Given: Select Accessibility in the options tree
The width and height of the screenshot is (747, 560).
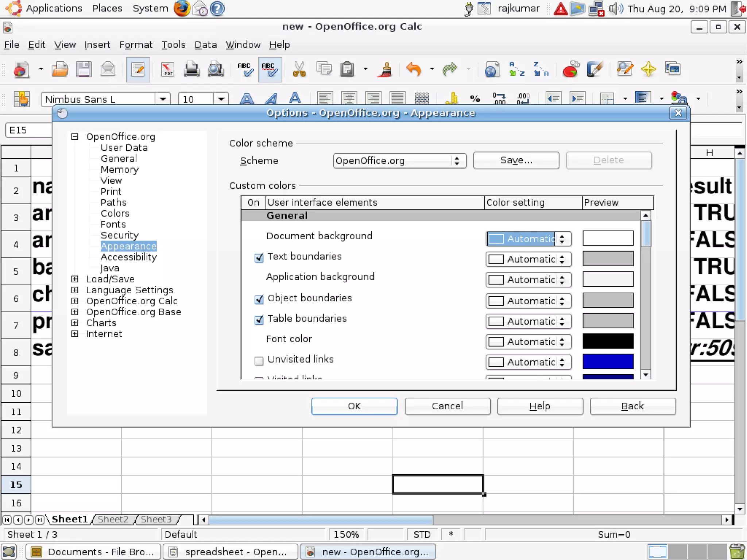Looking at the screenshot, I should coord(128,257).
